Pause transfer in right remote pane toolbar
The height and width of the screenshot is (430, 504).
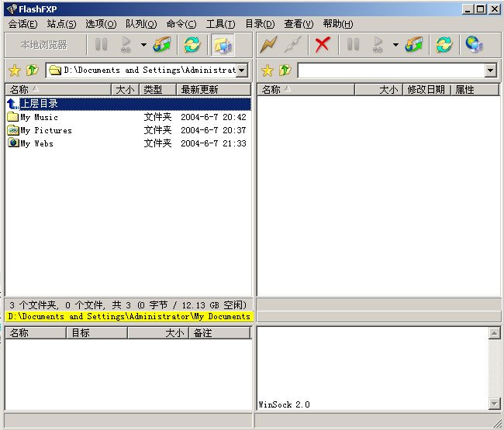point(354,44)
